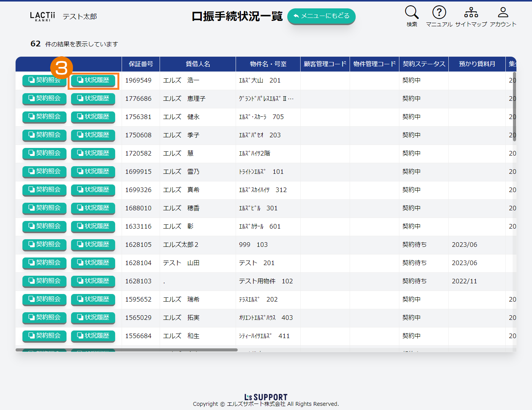Click the vertical scrollbar of the table
This screenshot has width=532, height=410.
[515, 106]
